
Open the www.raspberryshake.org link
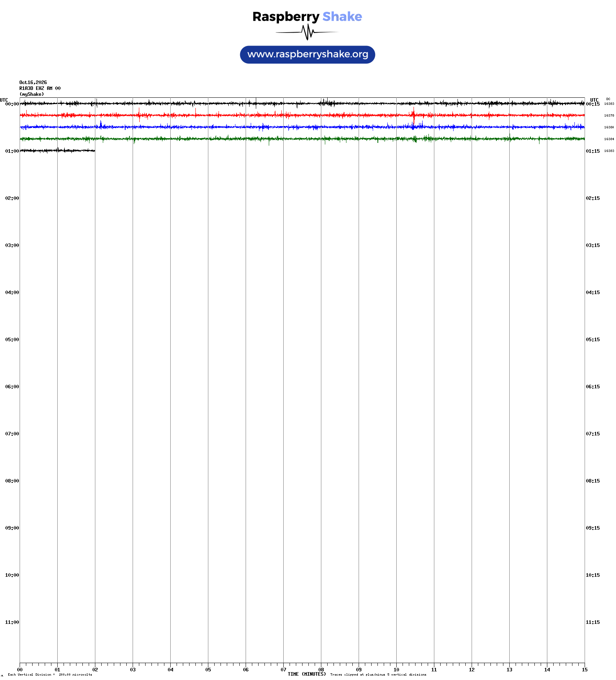[308, 55]
